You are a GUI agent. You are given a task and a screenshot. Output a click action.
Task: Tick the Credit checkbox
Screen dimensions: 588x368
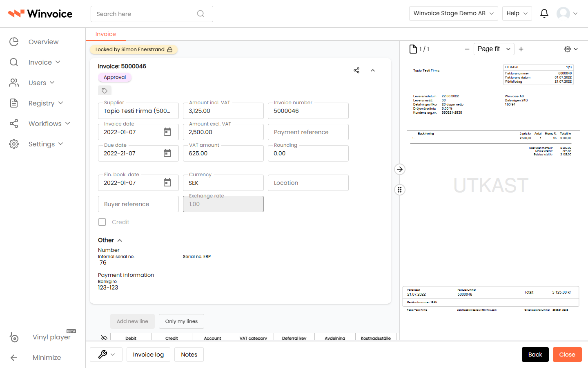(x=102, y=222)
